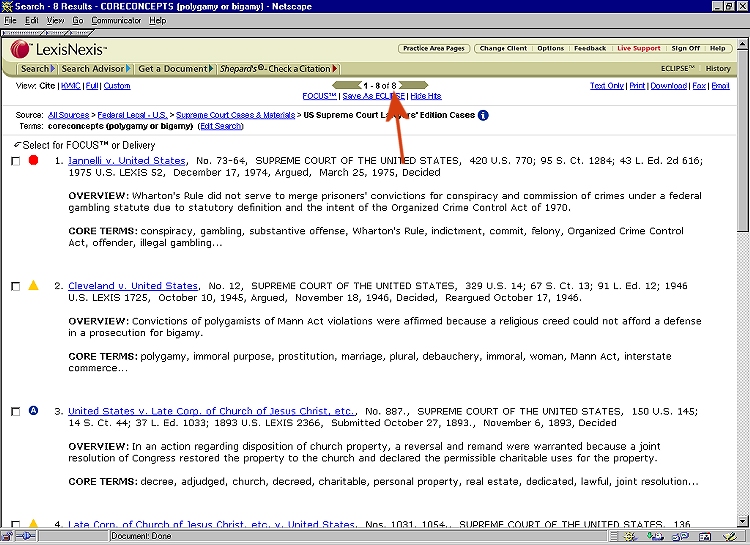Click the connection status icon in status bar
Image resolution: width=750 pixels, height=545 pixels.
[x=25, y=536]
